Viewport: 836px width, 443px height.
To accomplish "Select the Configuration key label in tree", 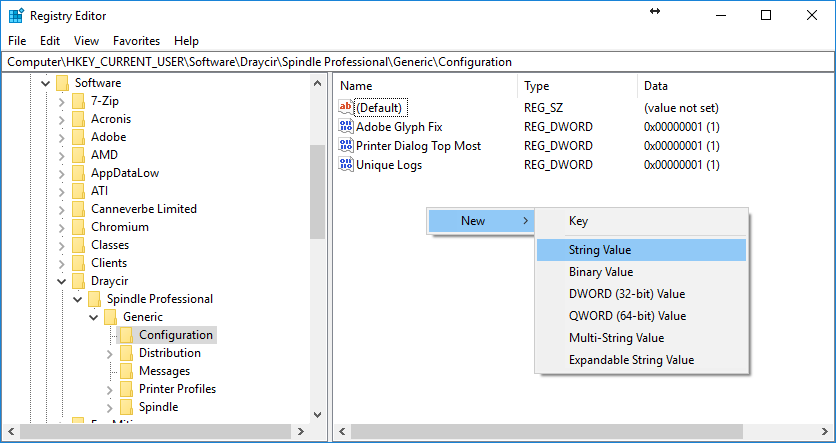I will pos(176,335).
